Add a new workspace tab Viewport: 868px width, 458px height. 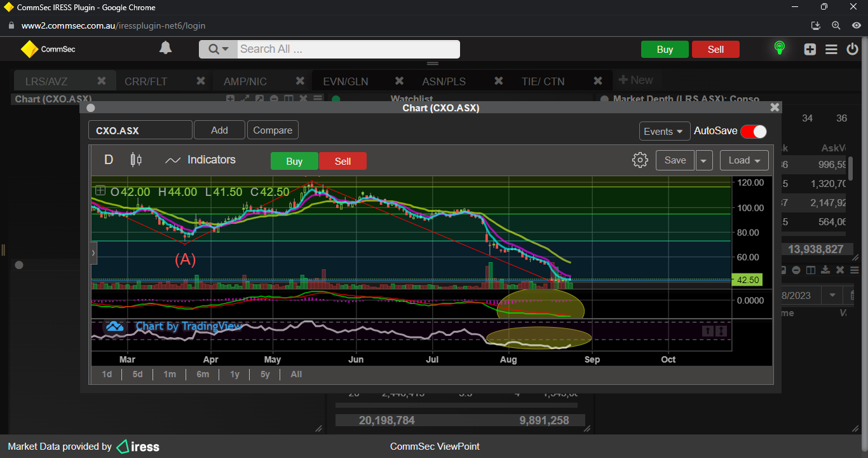(635, 80)
